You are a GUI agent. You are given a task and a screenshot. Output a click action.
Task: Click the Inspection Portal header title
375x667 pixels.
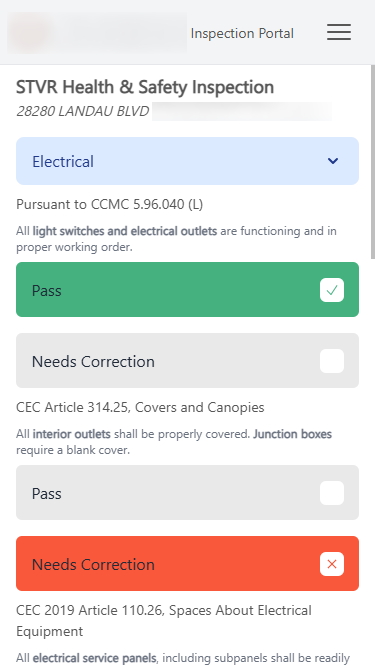pyautogui.click(x=242, y=33)
